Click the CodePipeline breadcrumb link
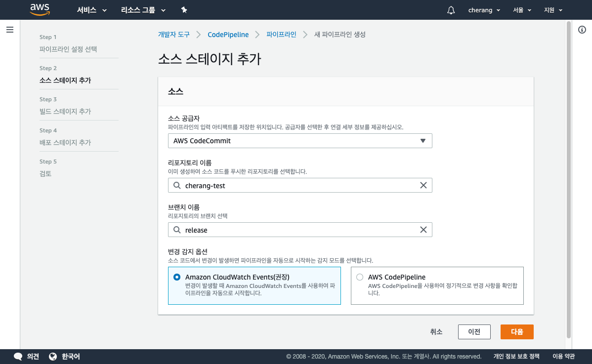 228,35
